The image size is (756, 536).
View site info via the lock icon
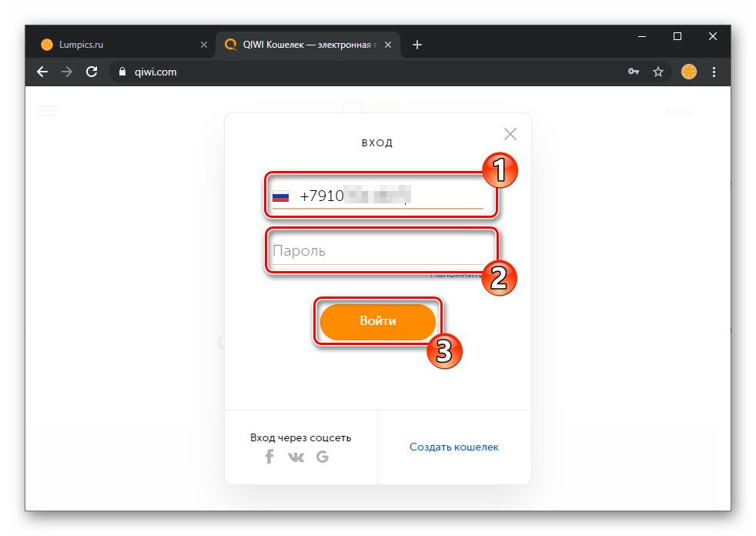click(x=122, y=72)
